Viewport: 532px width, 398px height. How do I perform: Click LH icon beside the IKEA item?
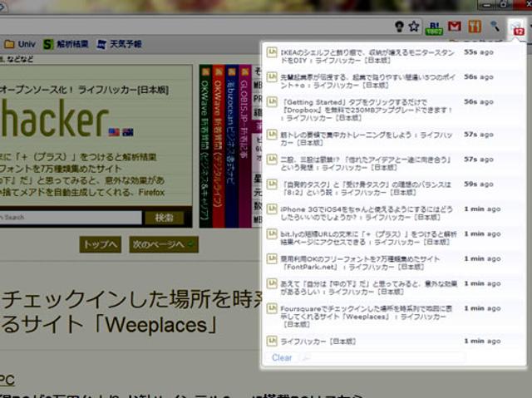(272, 52)
